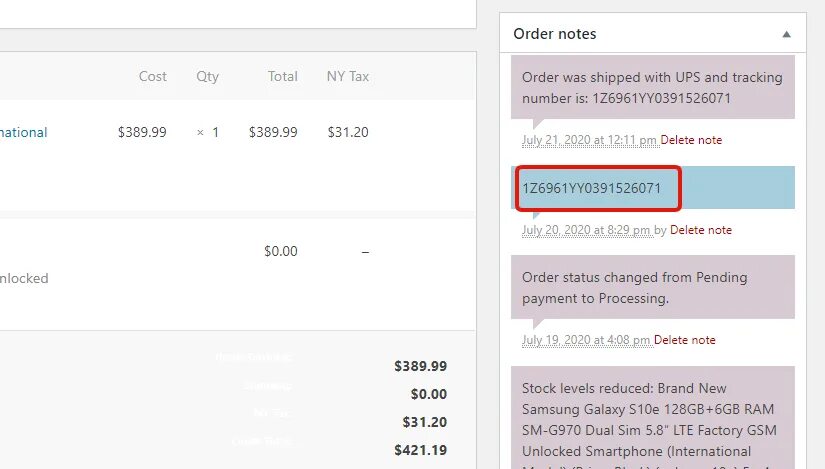The image size is (825, 469).
Task: Open the product name link ending in 'national'
Action: point(23,132)
